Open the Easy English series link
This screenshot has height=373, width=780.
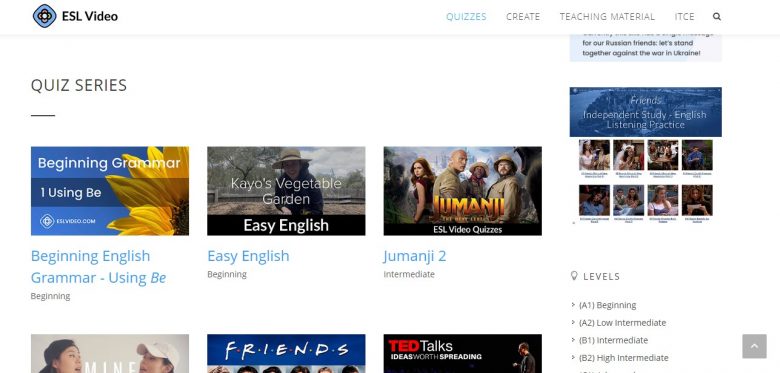pos(248,256)
